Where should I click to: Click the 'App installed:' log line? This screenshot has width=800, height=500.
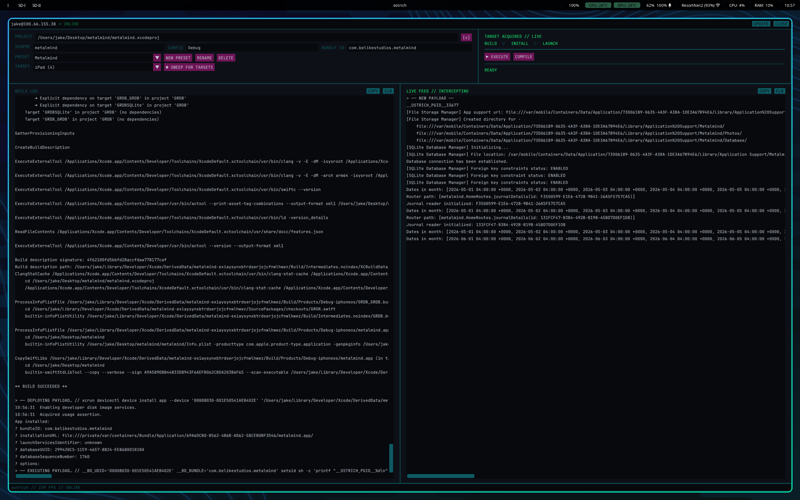(32, 421)
